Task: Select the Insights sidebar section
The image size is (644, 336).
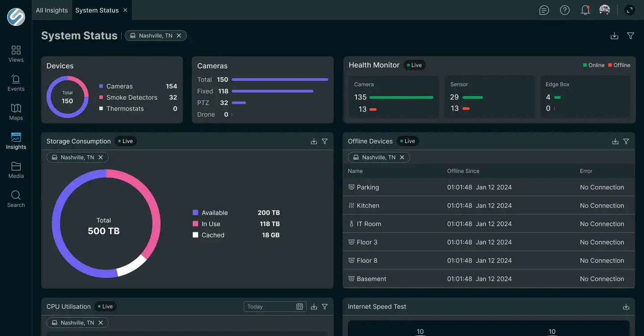Action: (16, 141)
